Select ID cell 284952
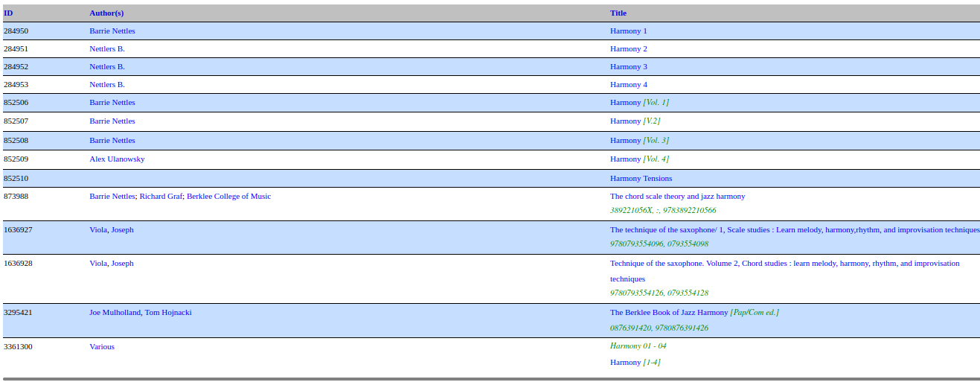 [16, 66]
